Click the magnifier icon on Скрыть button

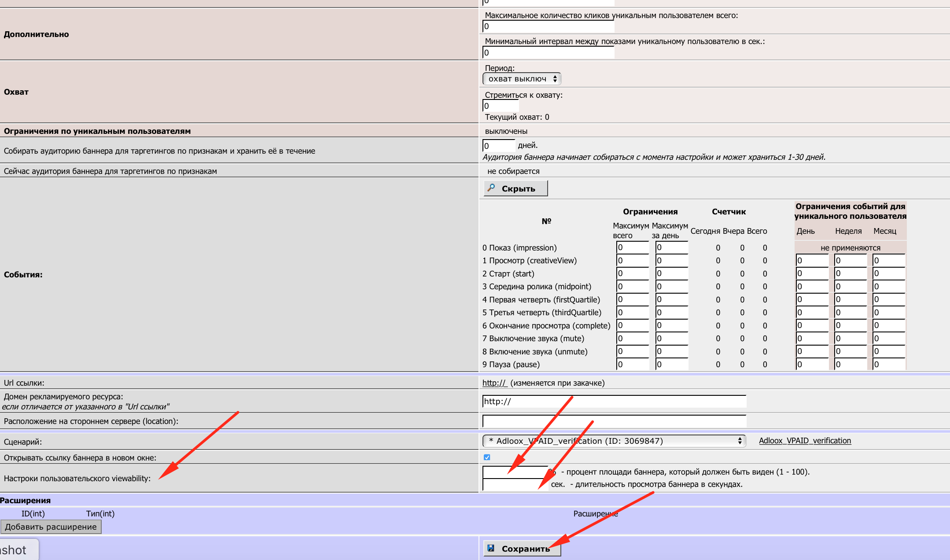(x=491, y=188)
